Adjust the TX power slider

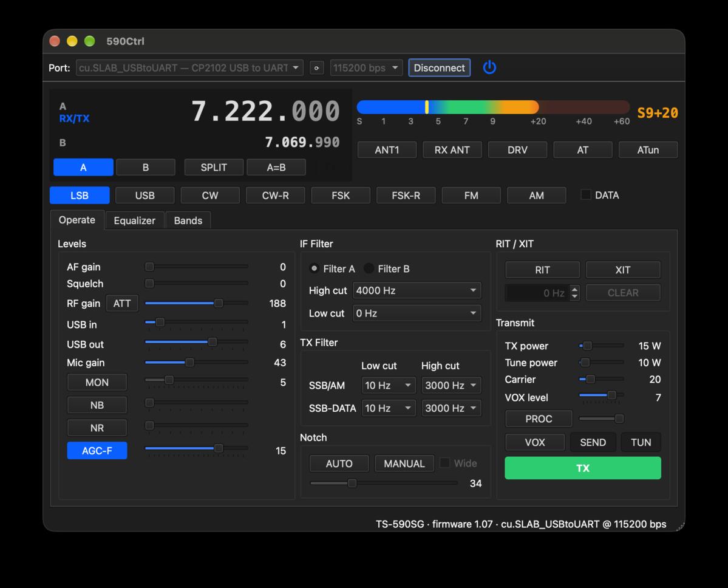point(601,346)
